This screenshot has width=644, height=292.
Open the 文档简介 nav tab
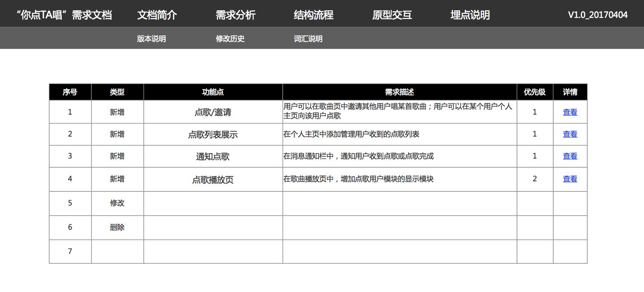tap(157, 15)
